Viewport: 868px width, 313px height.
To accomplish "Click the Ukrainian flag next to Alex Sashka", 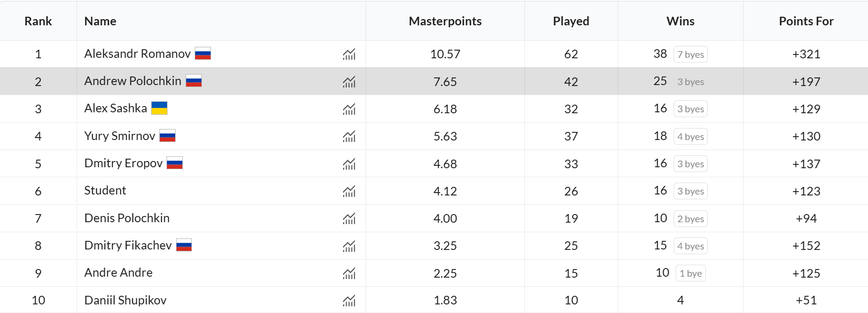I will 159,108.
